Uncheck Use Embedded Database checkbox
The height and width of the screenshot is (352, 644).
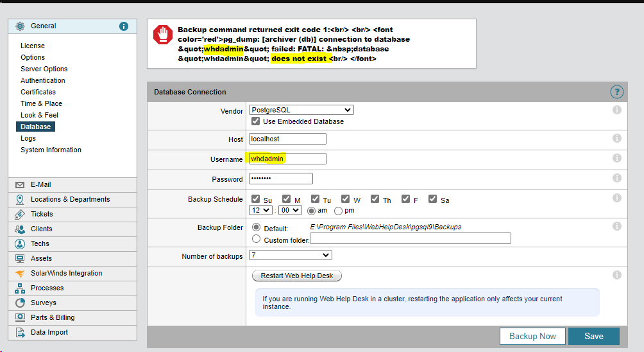(x=255, y=121)
